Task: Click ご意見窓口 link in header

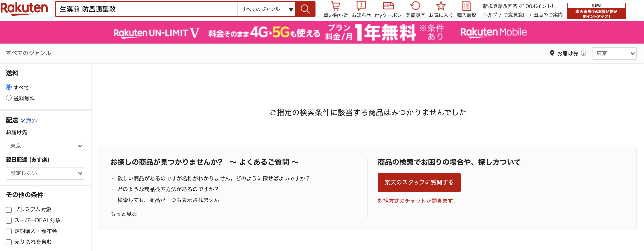Action: 515,15
